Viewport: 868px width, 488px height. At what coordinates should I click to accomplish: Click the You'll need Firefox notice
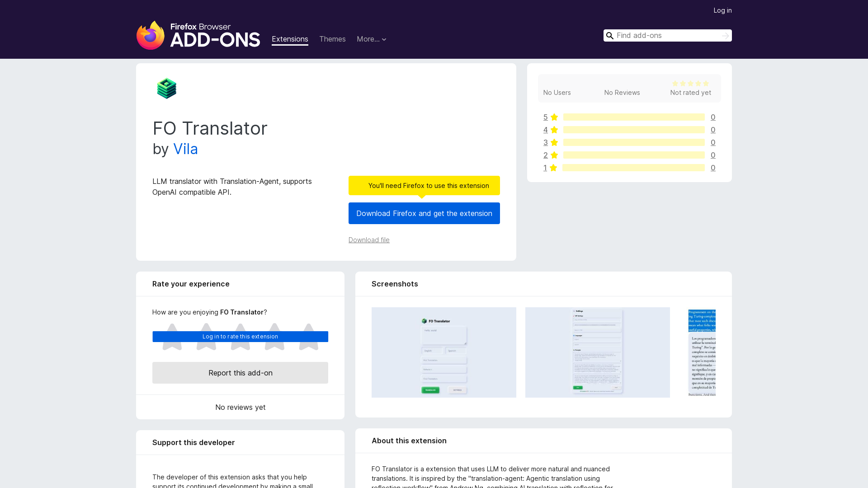pos(424,186)
